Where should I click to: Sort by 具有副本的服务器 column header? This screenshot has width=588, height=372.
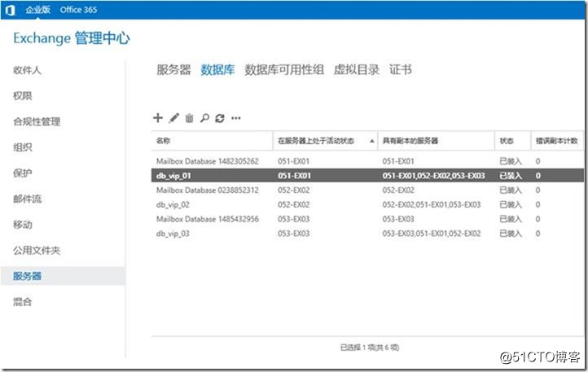coord(437,141)
